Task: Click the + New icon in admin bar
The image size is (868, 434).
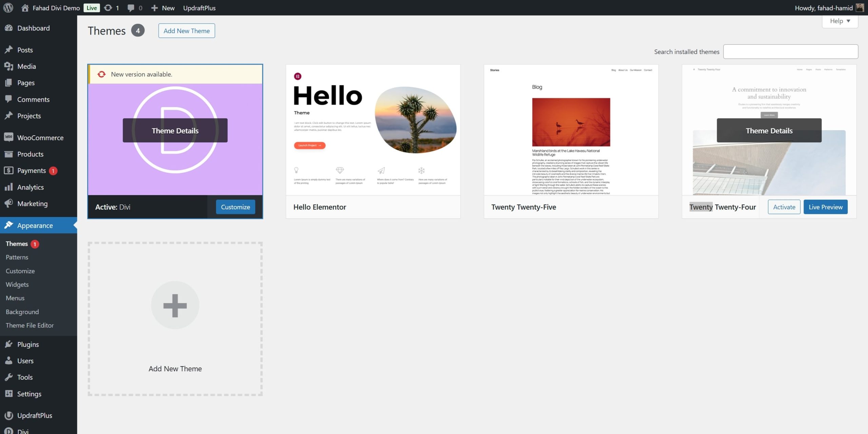Action: (155, 7)
